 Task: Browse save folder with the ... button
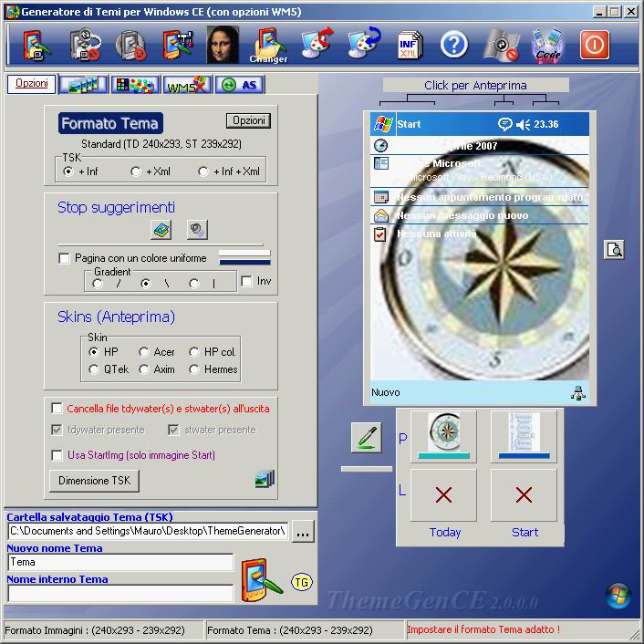pyautogui.click(x=303, y=531)
